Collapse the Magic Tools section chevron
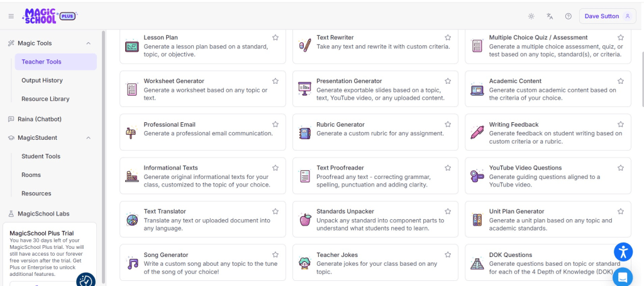This screenshot has height=286, width=644. tap(88, 43)
